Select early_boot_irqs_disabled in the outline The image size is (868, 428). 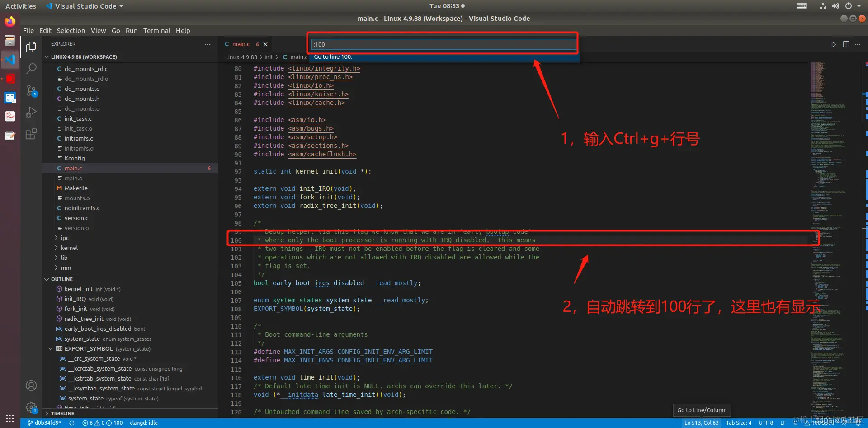coord(98,329)
